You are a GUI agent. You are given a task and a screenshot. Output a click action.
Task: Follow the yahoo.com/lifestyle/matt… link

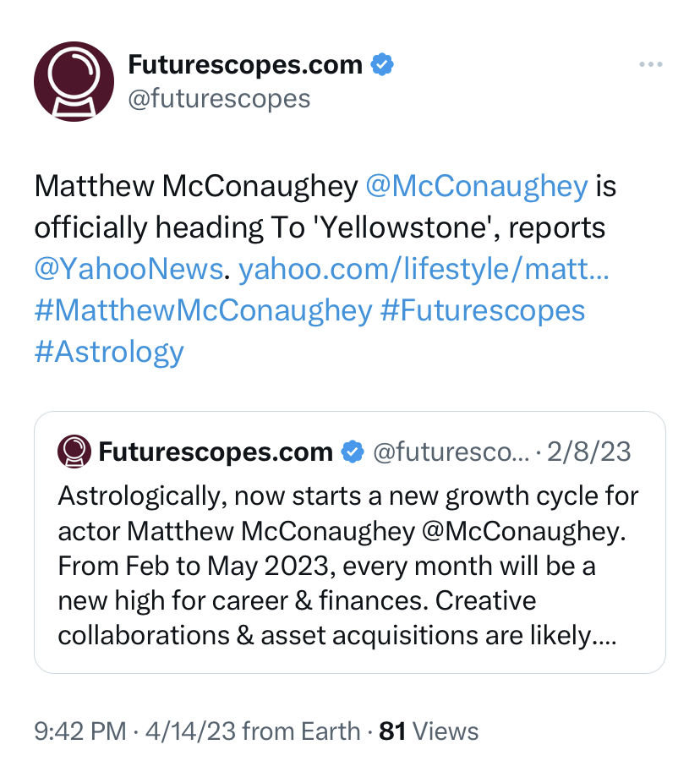pos(424,269)
